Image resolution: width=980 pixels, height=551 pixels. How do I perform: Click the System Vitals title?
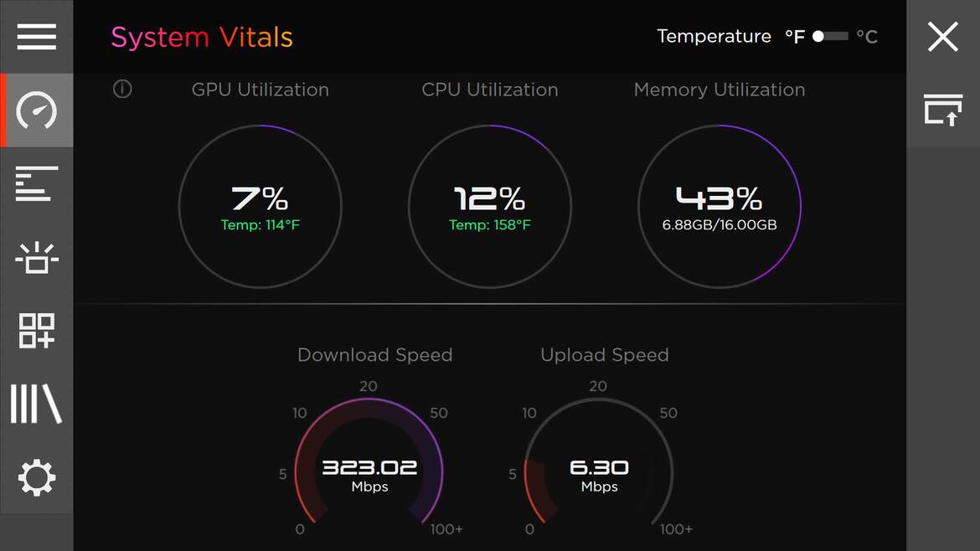click(202, 38)
